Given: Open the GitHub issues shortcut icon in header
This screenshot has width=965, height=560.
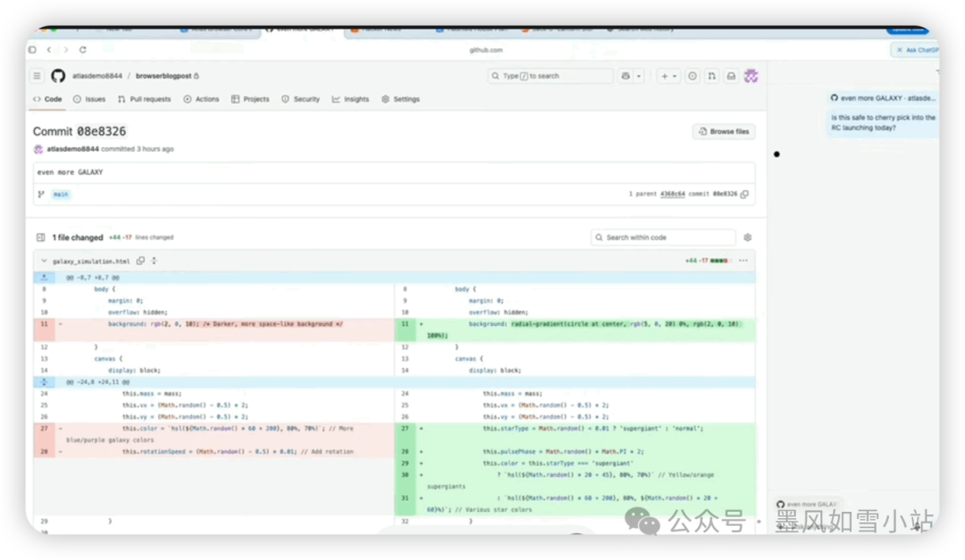Looking at the screenshot, I should tap(692, 77).
